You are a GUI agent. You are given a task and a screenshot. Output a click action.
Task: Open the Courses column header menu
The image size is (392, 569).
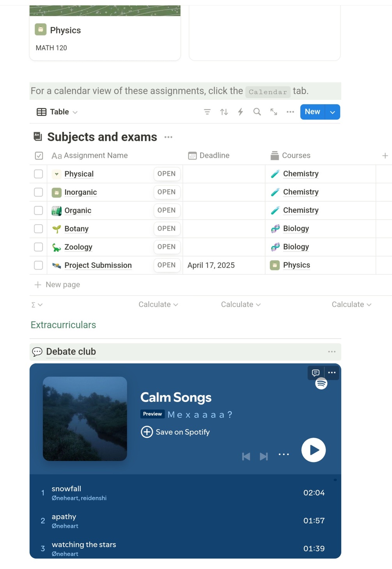tap(296, 155)
